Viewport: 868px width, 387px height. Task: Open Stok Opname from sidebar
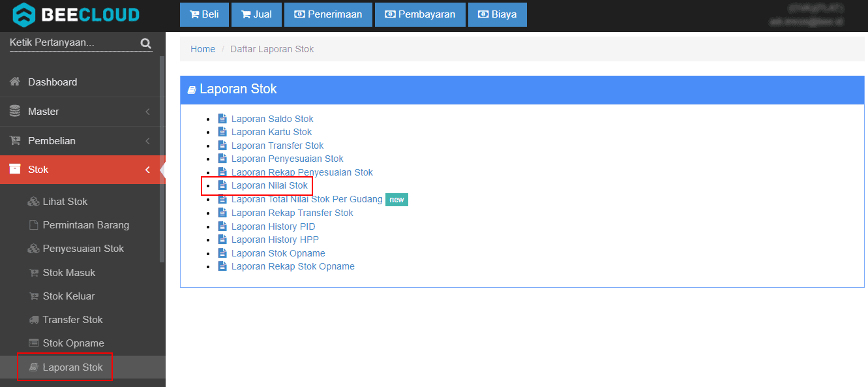click(x=73, y=343)
